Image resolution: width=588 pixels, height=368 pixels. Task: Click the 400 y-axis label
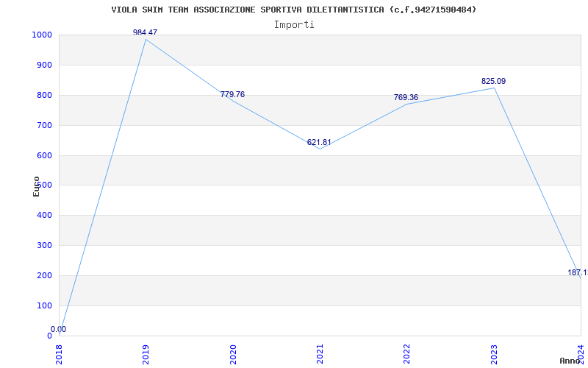(x=44, y=216)
